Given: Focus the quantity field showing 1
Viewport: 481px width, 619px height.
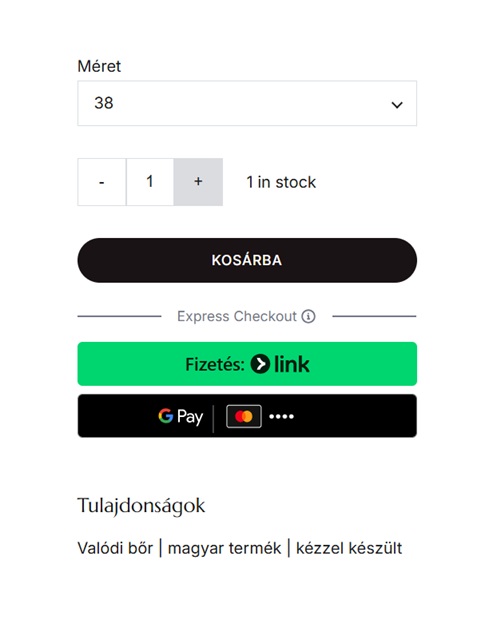Looking at the screenshot, I should [150, 182].
